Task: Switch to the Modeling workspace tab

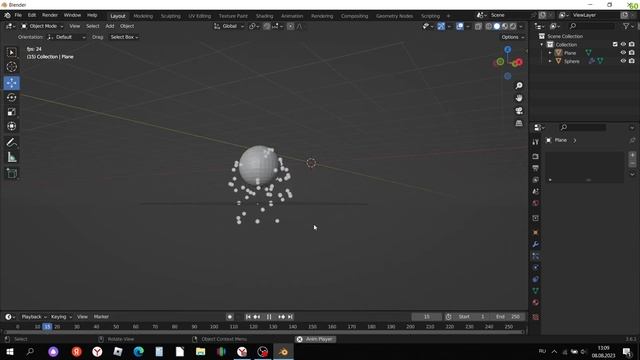Action: coord(143,16)
